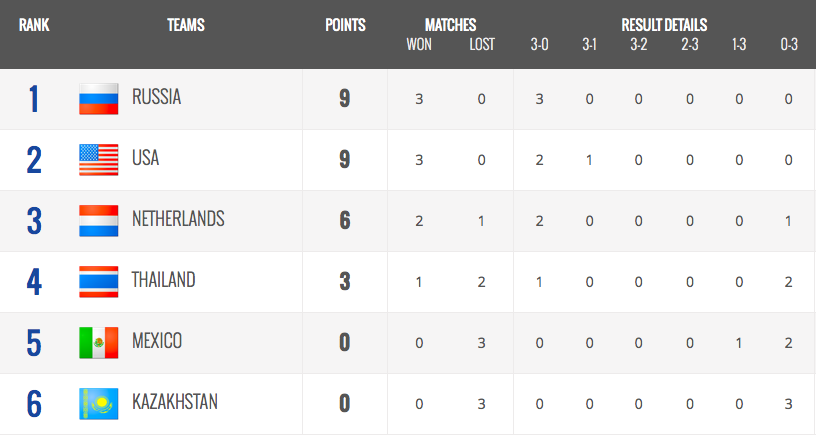Click the WON matches column header

pos(419,45)
